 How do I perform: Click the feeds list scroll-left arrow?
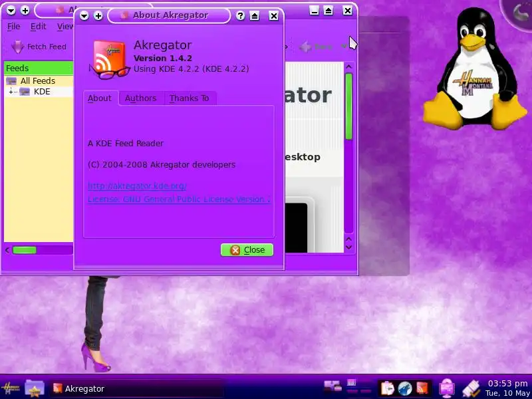pos(7,251)
